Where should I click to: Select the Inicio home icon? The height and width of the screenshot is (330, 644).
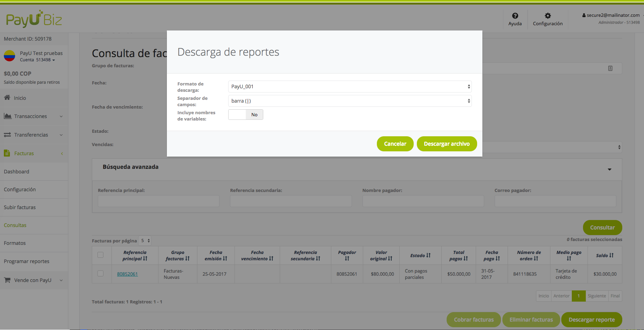8,98
